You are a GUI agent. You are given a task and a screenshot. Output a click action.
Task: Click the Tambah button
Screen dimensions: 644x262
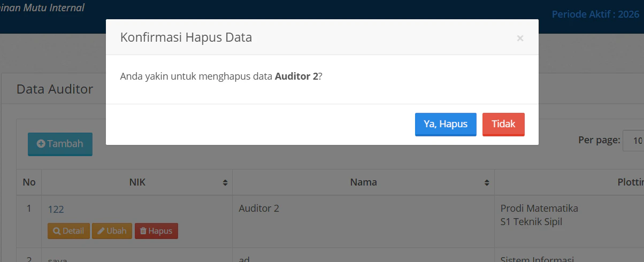coord(60,144)
